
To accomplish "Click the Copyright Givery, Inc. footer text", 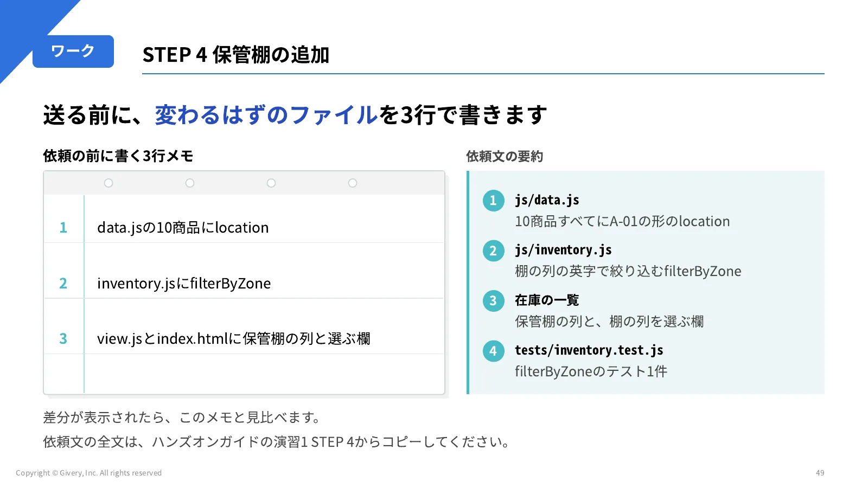I will click(89, 473).
